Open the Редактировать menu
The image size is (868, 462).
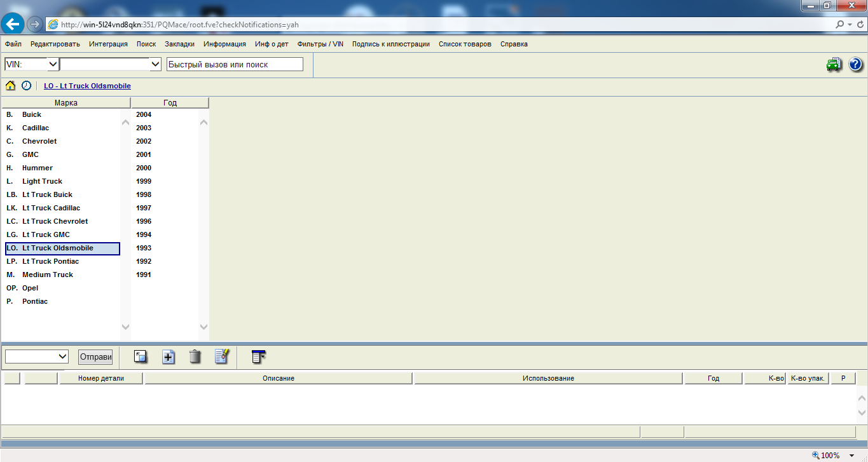[55, 44]
